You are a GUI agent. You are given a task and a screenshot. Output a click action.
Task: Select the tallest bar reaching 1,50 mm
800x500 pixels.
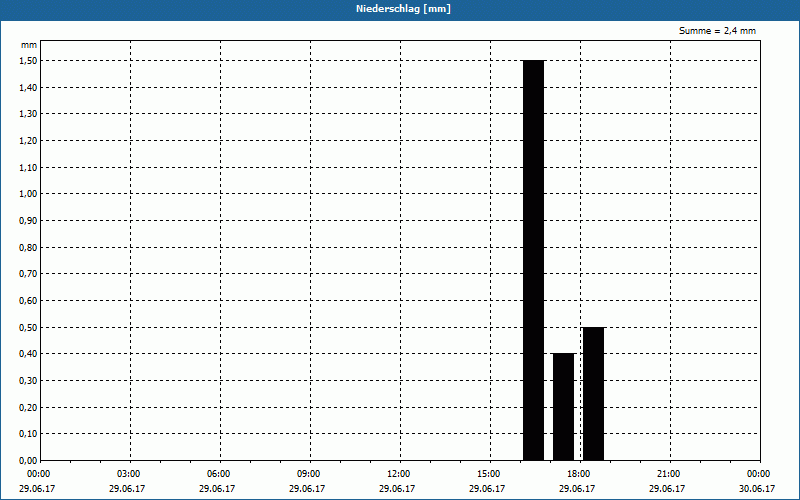[533, 260]
